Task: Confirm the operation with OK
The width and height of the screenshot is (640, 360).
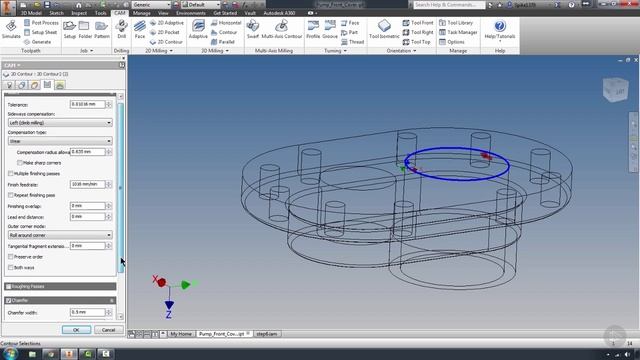Action: [76, 330]
